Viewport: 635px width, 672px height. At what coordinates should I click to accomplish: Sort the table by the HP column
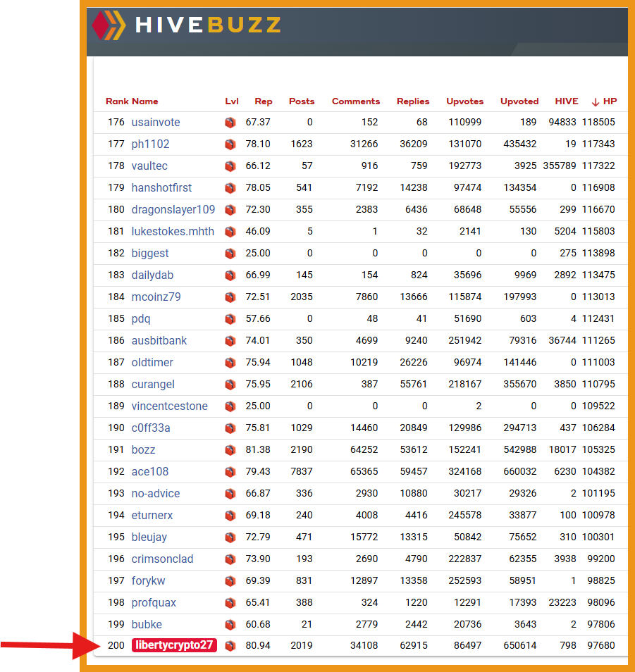click(609, 101)
